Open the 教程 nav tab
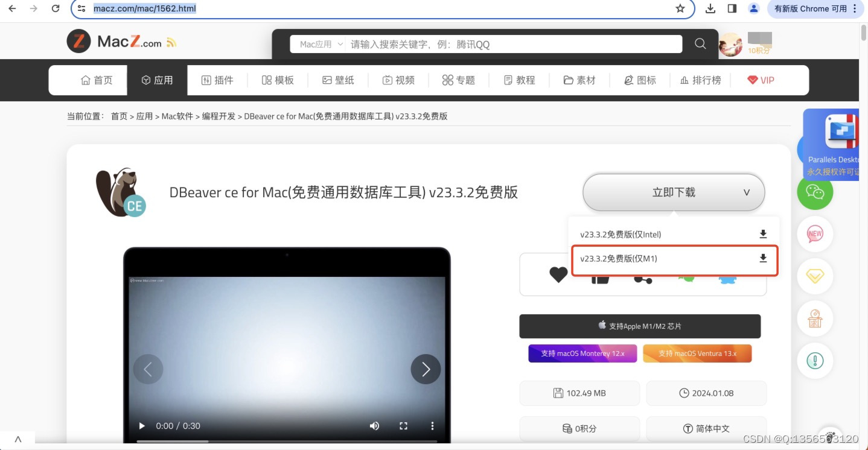868x450 pixels. click(519, 80)
